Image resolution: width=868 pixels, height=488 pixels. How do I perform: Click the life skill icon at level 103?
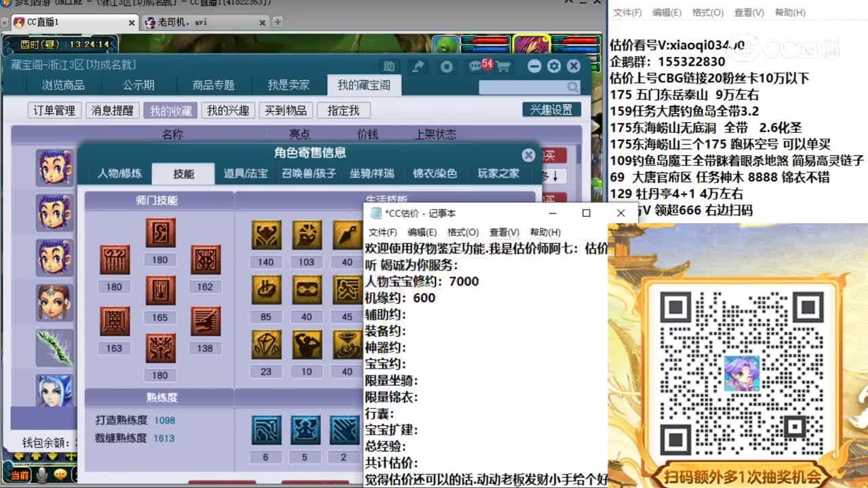pyautogui.click(x=307, y=235)
